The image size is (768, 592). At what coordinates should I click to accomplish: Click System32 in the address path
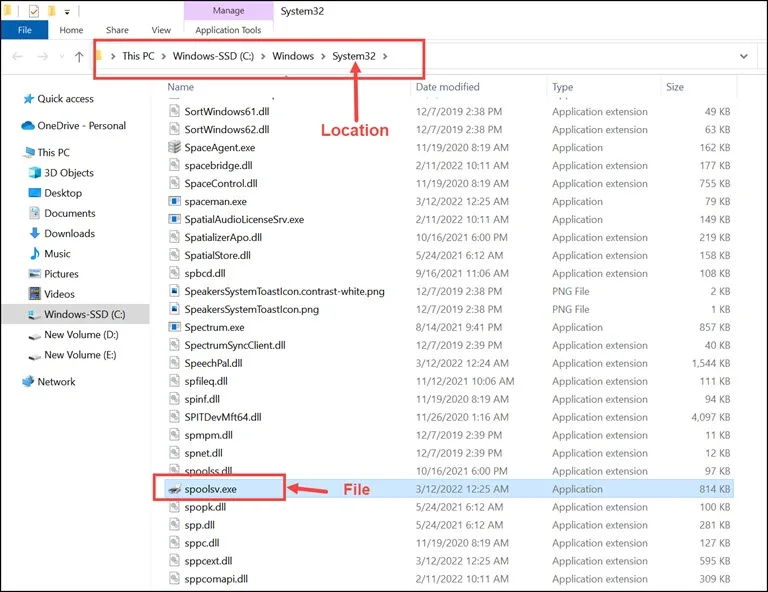tap(354, 56)
